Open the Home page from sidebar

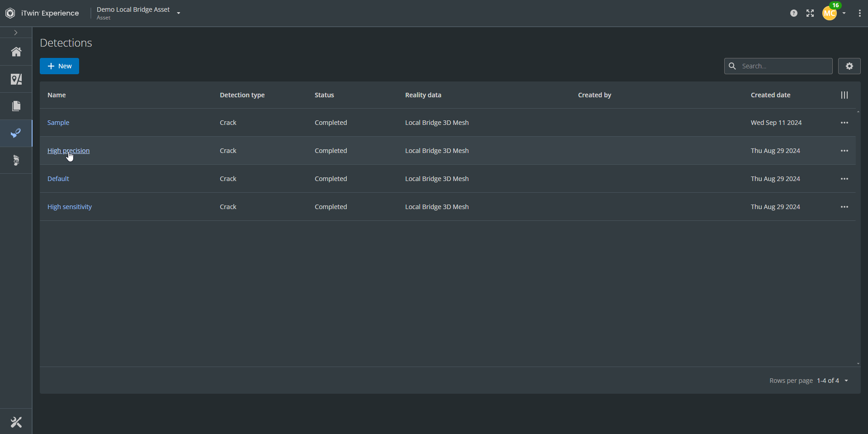pos(16,52)
